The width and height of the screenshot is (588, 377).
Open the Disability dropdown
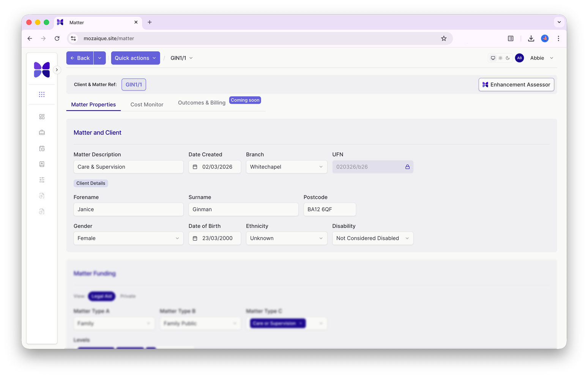click(372, 238)
